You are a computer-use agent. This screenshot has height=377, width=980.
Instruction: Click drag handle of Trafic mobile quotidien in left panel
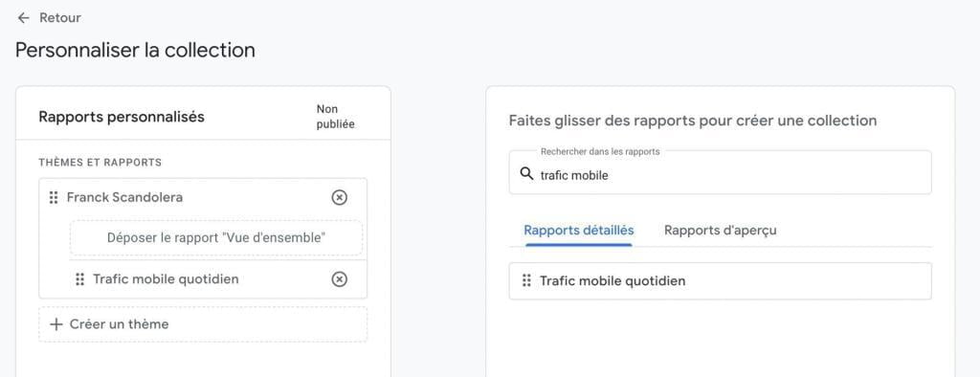[x=79, y=278]
